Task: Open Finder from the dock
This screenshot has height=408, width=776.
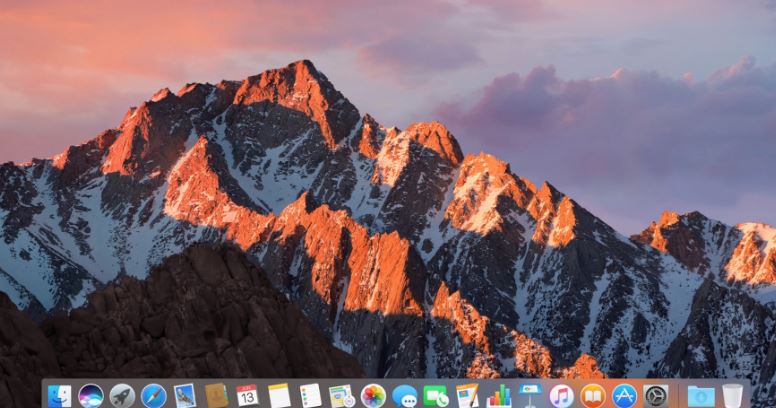Action: point(59,396)
